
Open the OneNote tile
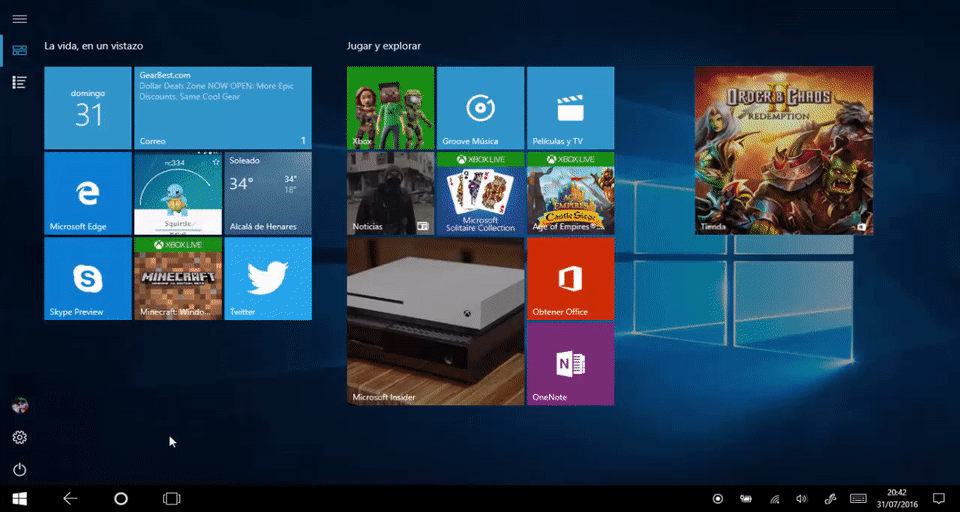pyautogui.click(x=570, y=363)
